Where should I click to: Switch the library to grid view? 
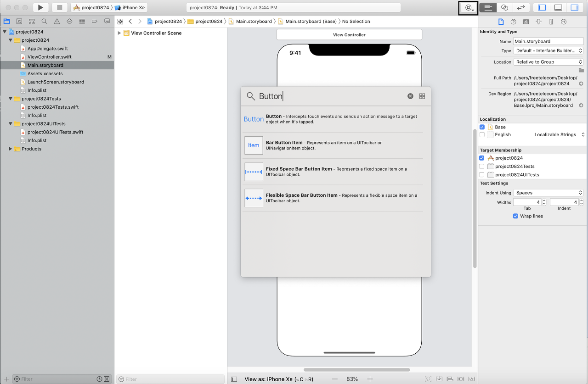click(422, 96)
